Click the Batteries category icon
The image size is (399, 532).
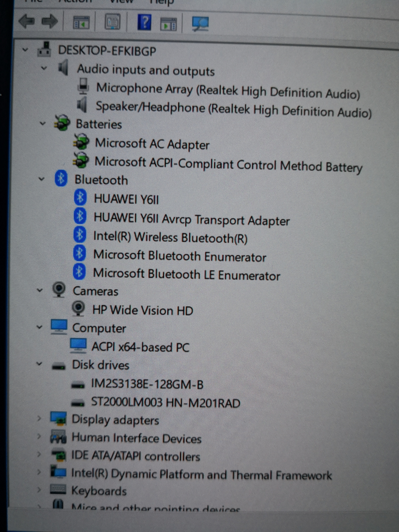62,123
